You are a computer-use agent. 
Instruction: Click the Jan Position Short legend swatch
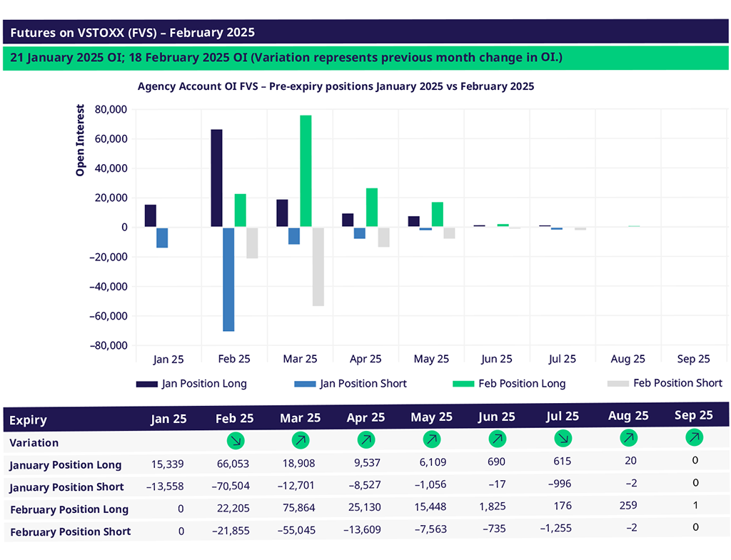tap(304, 384)
